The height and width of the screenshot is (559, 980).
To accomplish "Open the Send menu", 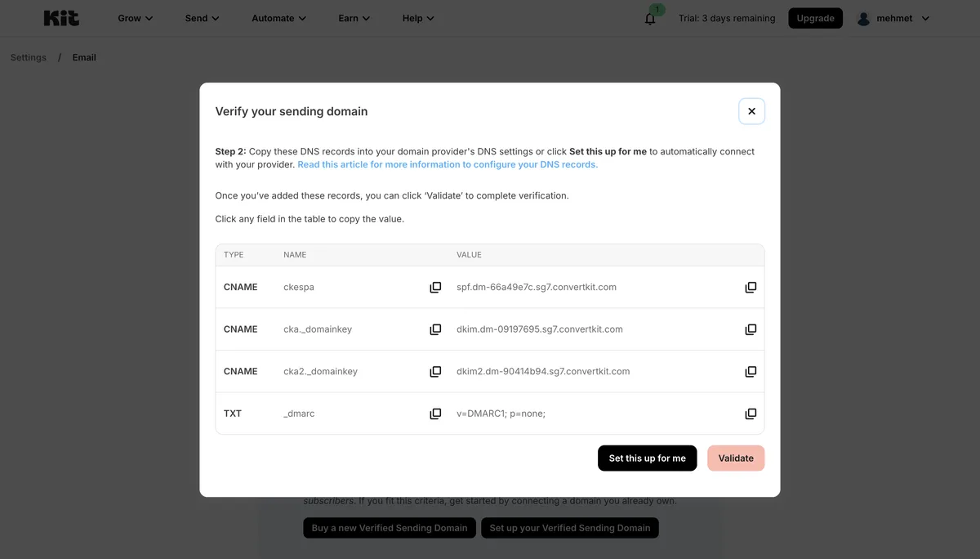I will click(x=203, y=18).
